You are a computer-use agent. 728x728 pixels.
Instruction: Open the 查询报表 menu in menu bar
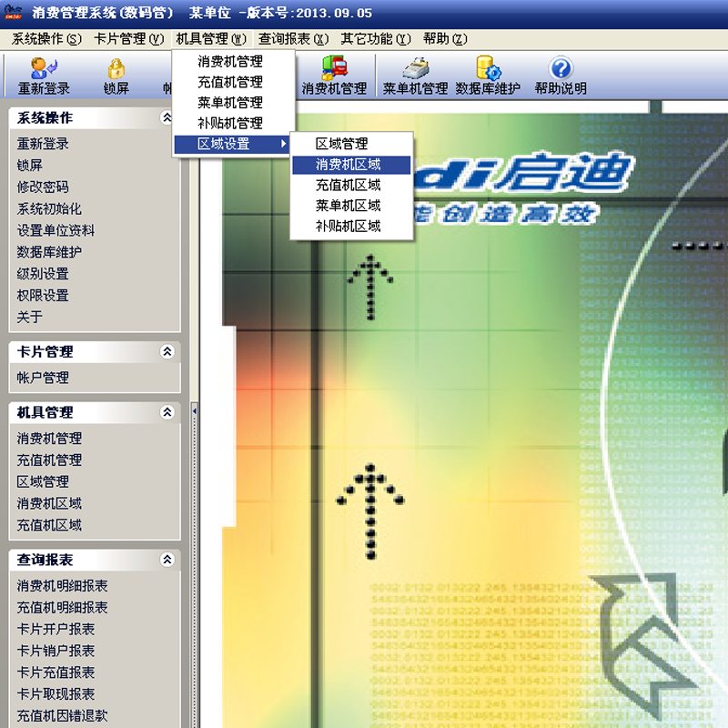[292, 39]
